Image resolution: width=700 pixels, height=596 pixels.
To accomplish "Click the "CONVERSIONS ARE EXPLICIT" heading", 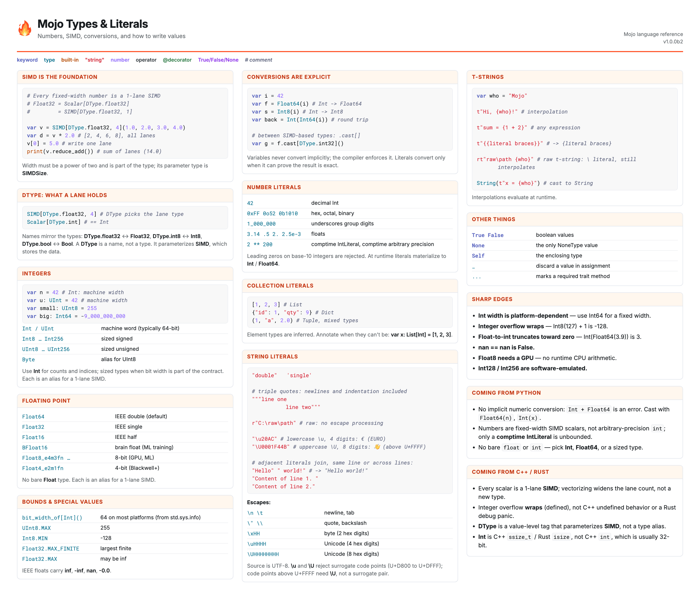I will (289, 77).
